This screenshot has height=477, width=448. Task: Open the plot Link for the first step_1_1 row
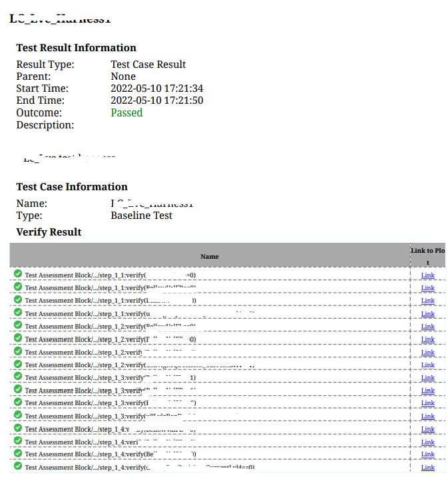point(427,275)
